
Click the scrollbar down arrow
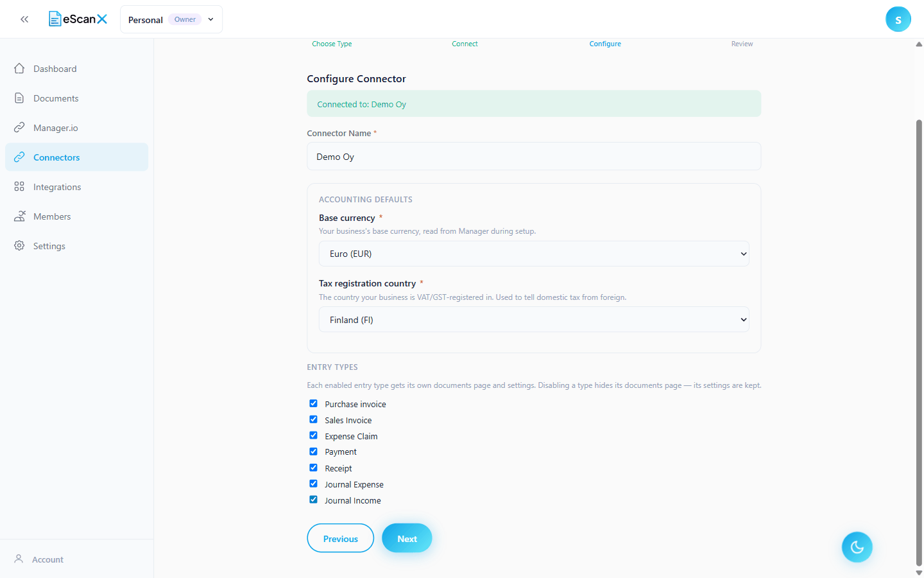pos(919,572)
